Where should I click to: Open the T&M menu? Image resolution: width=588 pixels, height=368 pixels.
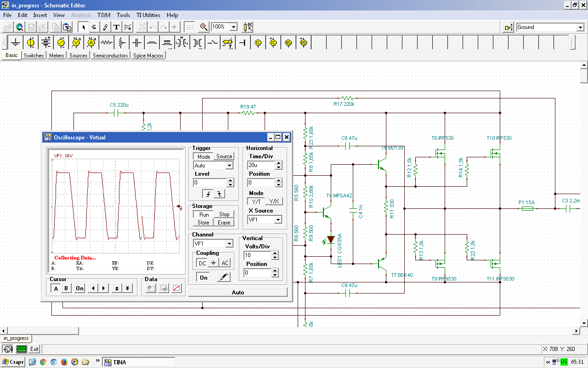(103, 15)
